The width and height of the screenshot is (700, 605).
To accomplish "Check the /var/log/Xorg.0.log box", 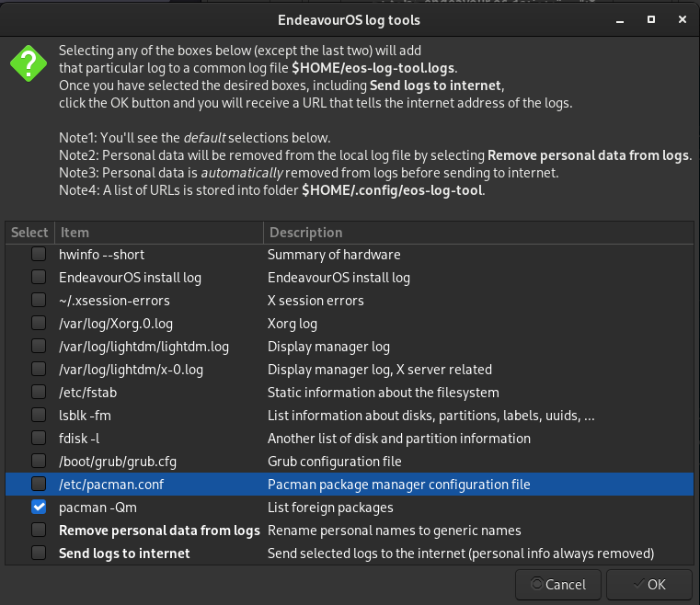I will pos(39,324).
